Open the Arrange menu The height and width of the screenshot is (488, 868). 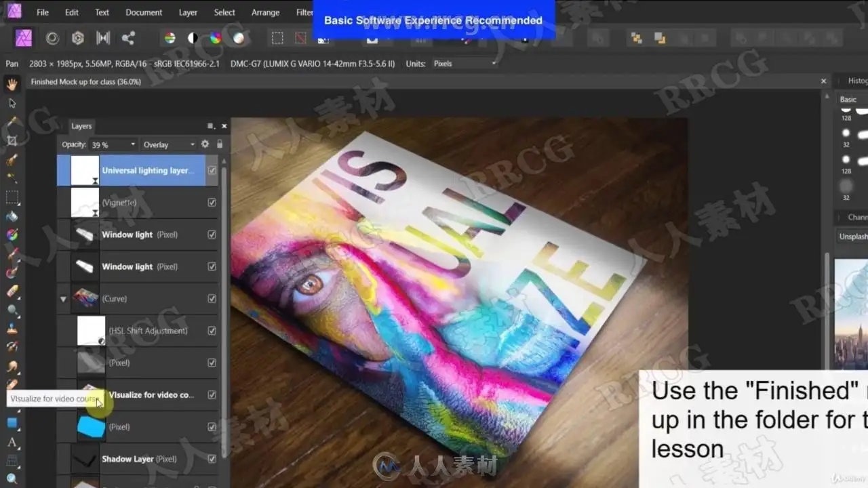click(x=265, y=12)
